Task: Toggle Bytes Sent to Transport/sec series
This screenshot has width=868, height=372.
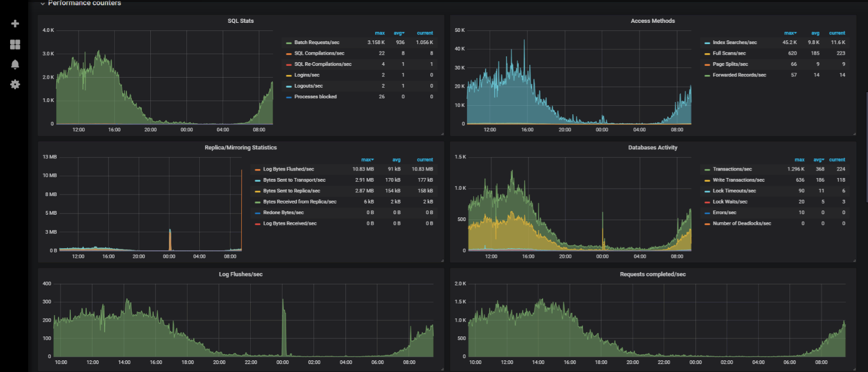Action: pyautogui.click(x=294, y=180)
